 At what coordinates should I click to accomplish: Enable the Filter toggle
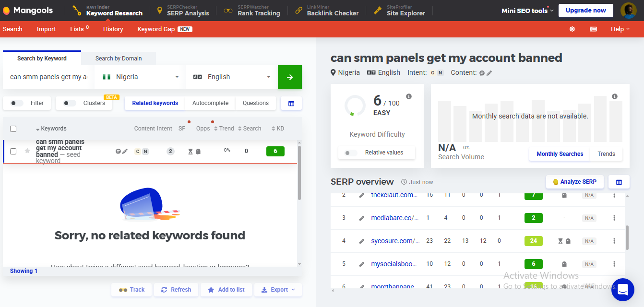(x=17, y=103)
